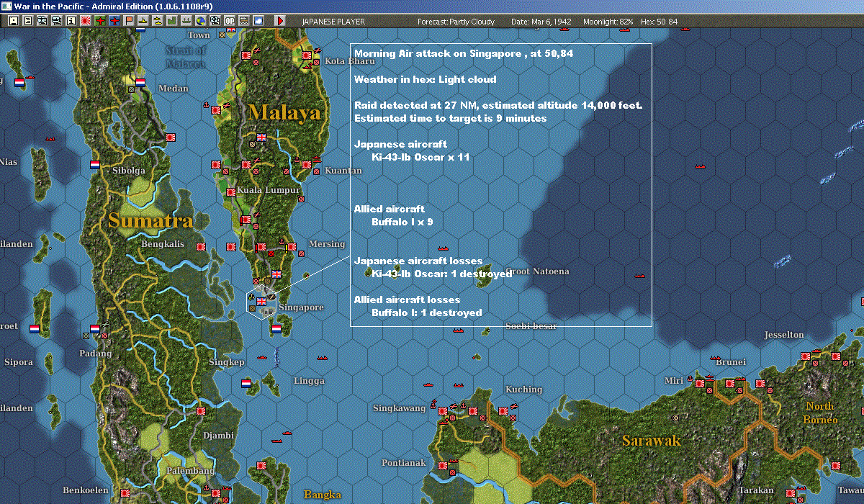864x504 pixels.
Task: Click the 'Buffalo I: 1 destroyed' line
Action: (427, 312)
